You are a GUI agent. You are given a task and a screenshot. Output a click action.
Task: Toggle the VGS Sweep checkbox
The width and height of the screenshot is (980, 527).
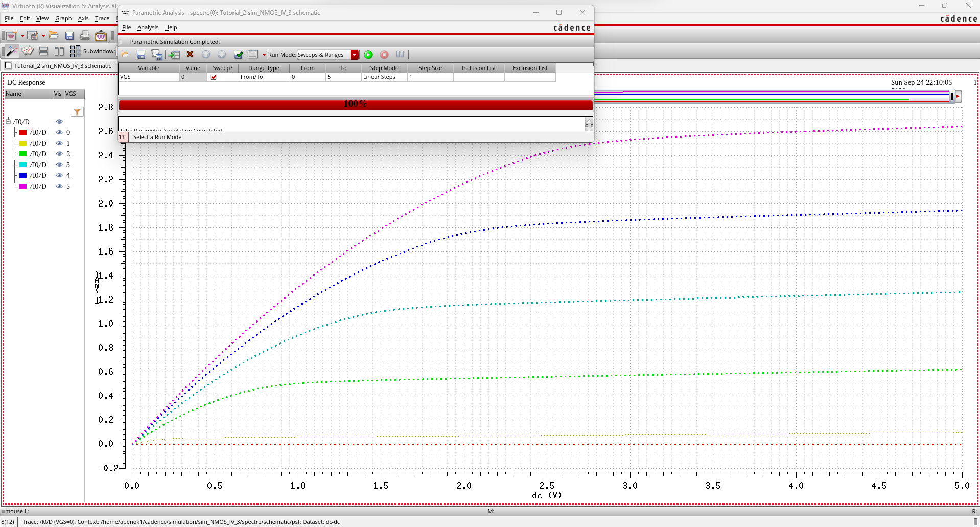pyautogui.click(x=214, y=77)
